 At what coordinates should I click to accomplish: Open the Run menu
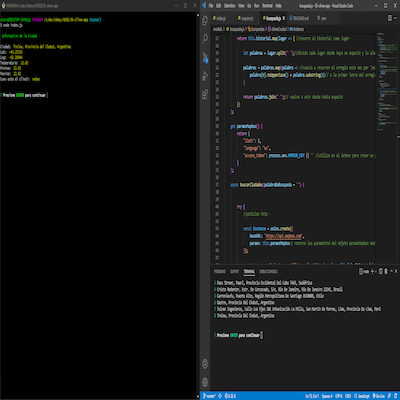256,6
